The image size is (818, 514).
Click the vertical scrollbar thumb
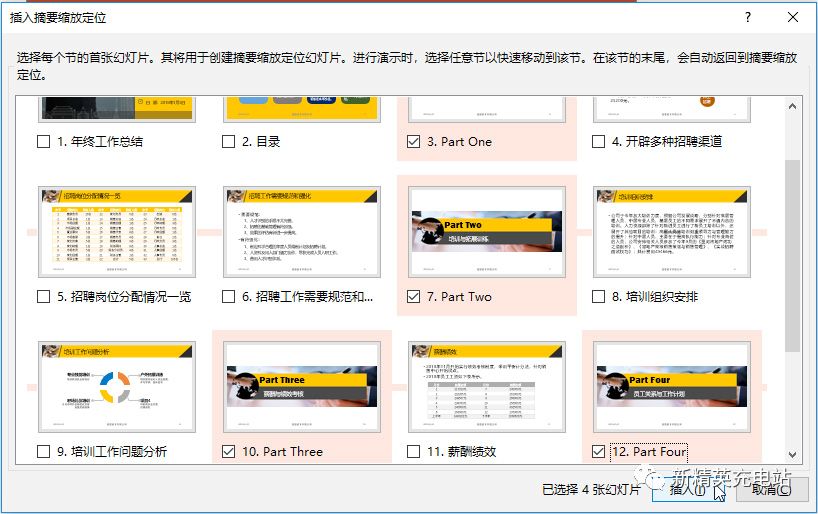(792, 256)
